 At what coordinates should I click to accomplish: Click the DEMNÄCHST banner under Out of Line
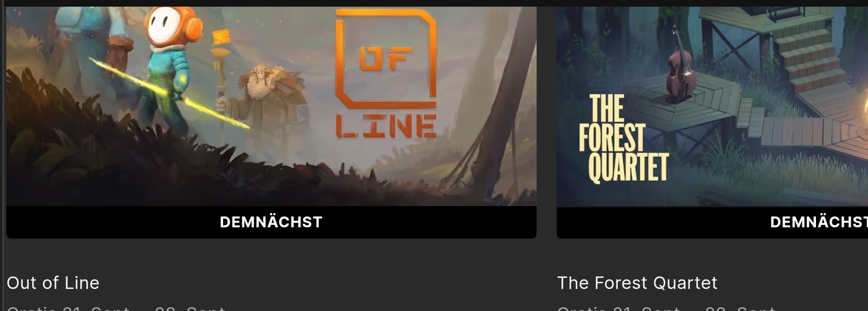[271, 222]
